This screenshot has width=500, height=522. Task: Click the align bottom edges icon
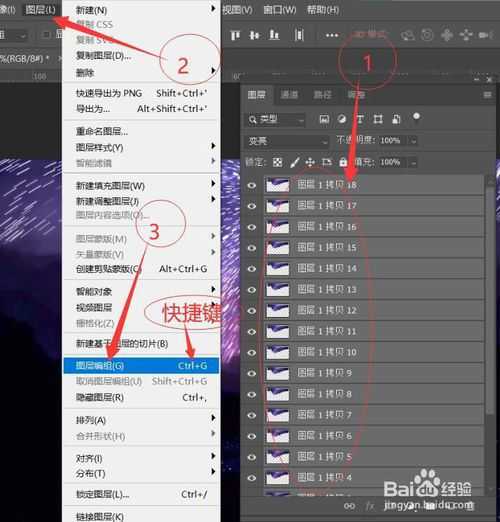[x=274, y=35]
